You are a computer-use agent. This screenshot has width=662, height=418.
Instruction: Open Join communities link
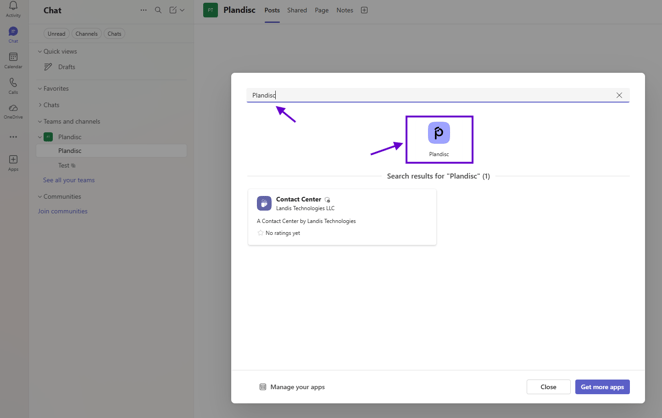(62, 211)
